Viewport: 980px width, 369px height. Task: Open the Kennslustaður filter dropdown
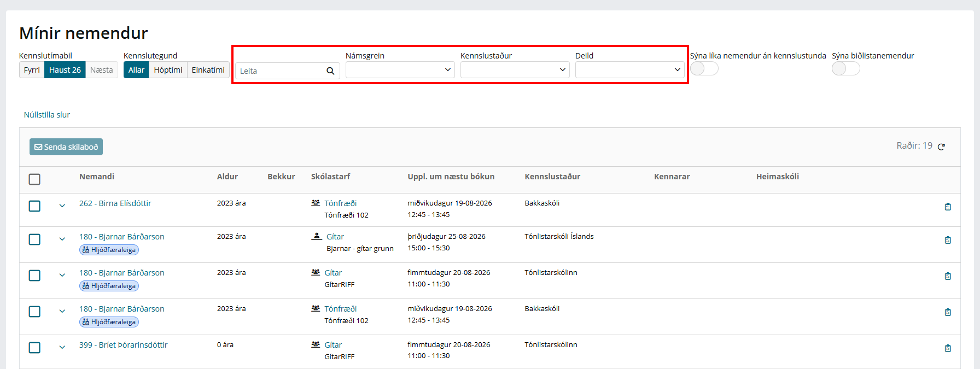click(515, 69)
